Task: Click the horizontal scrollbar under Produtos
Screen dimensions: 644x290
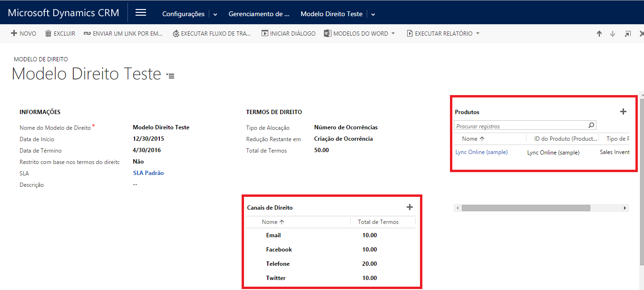Action: [526, 208]
